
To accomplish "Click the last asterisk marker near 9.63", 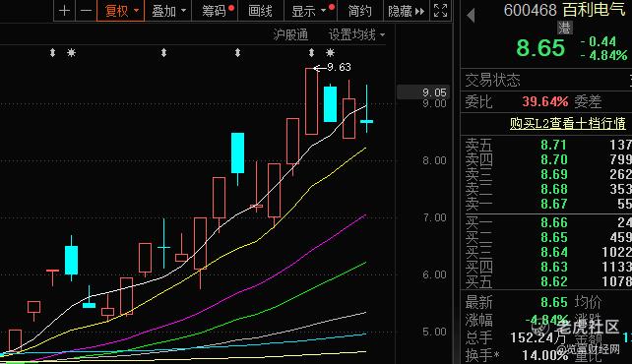I will (x=330, y=53).
